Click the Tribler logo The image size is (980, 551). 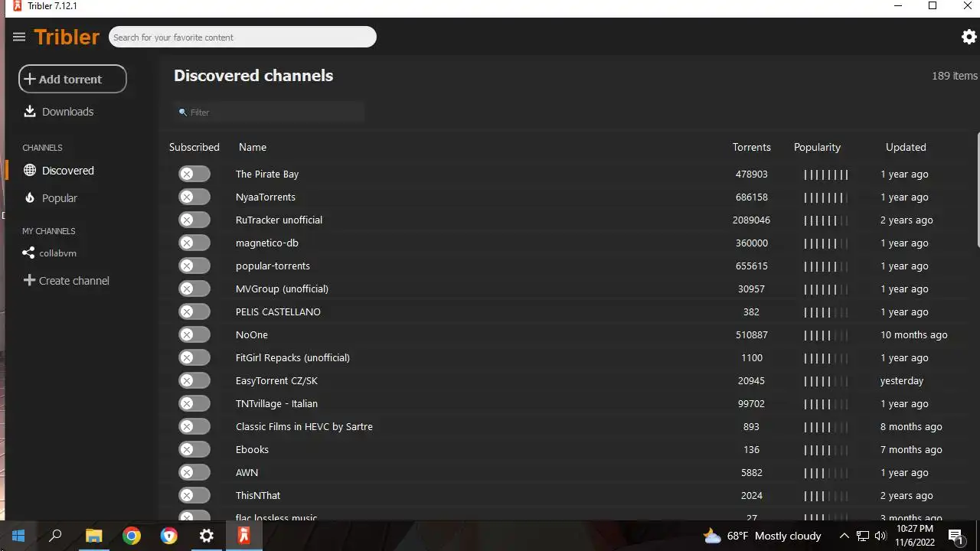pyautogui.click(x=67, y=37)
